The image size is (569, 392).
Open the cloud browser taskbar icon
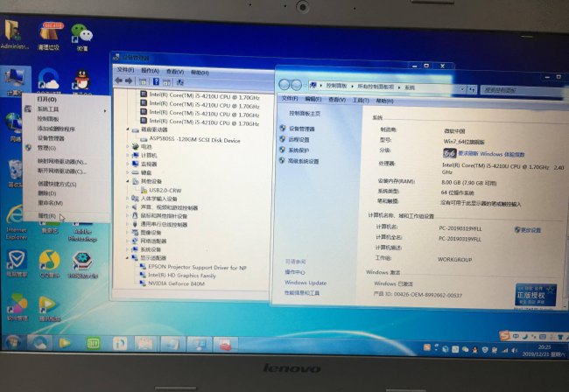[39, 342]
